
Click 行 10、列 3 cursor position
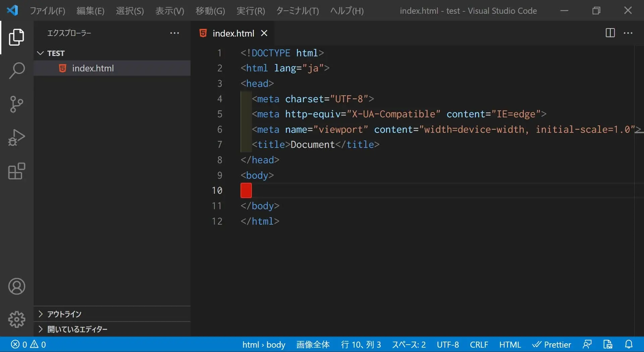(x=361, y=344)
